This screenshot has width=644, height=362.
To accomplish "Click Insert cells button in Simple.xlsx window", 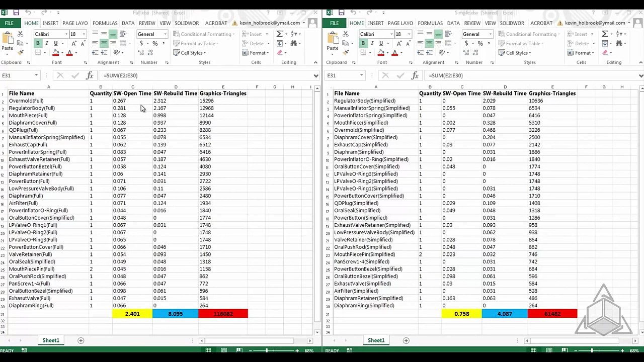I will point(580,34).
